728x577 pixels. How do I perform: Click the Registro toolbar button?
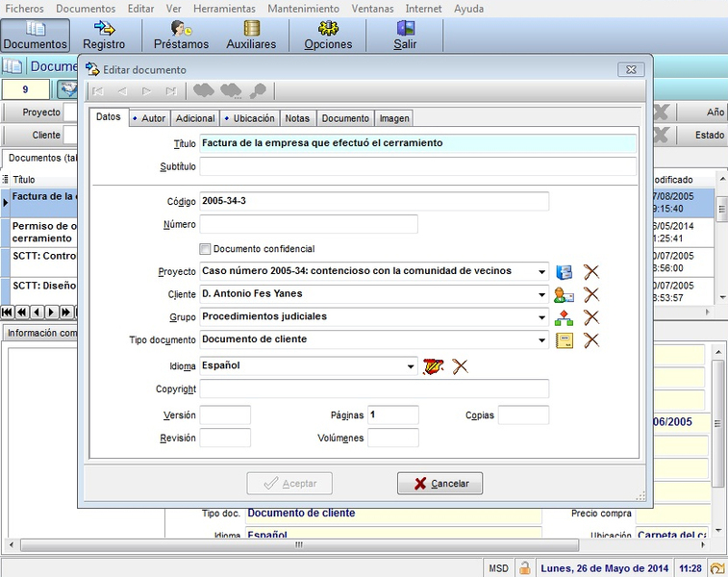[104, 35]
